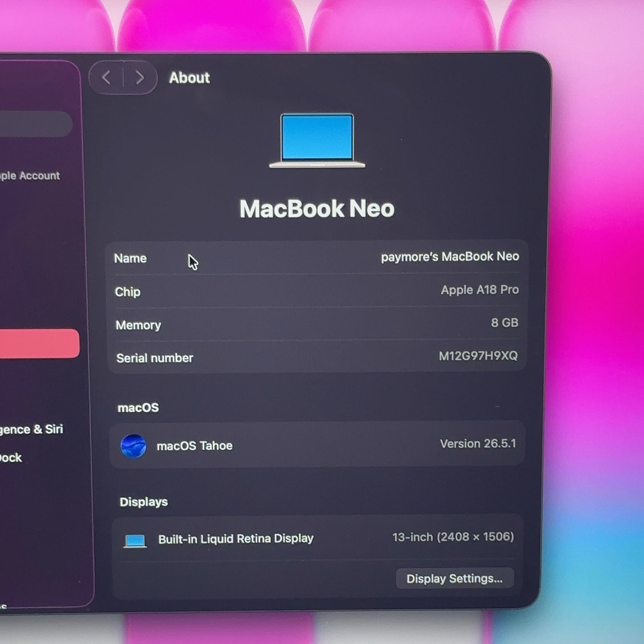
Task: Click the Built-in Liquid Retina Display label
Action: (x=236, y=539)
